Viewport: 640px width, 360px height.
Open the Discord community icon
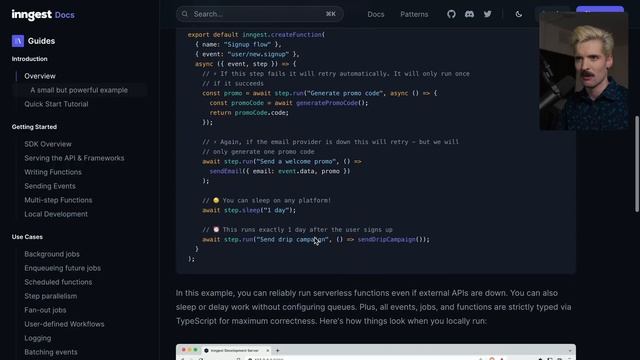pos(469,14)
